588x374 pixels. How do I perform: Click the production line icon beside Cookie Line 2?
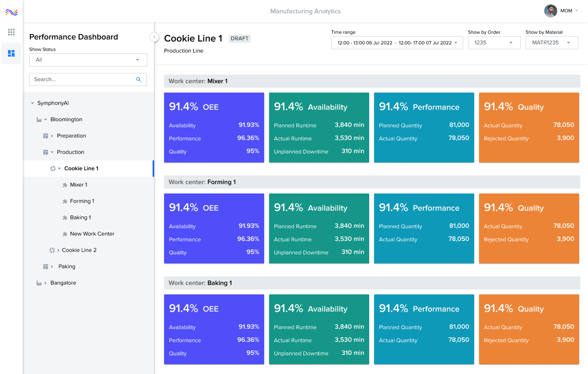52,250
